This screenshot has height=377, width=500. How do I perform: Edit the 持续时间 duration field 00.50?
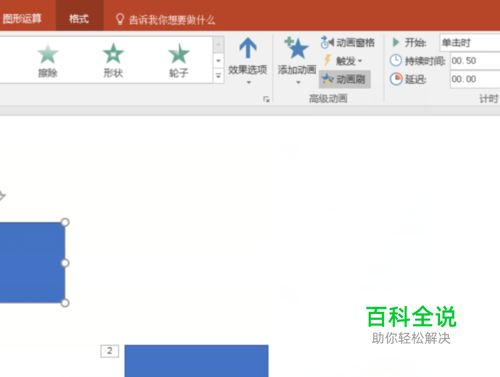[475, 61]
